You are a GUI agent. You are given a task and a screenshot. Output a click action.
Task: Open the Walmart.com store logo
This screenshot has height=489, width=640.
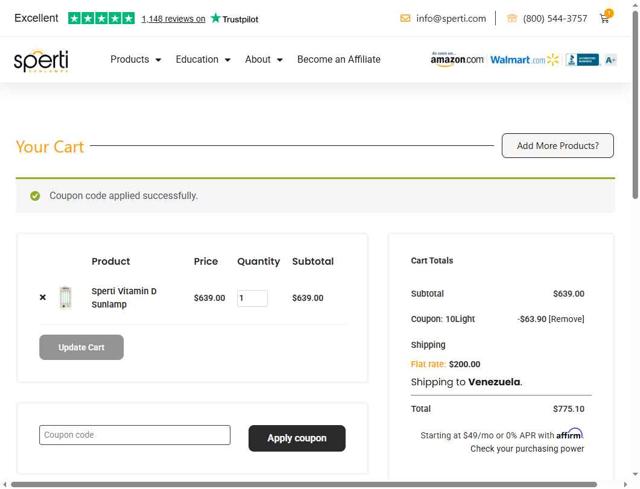tap(524, 60)
